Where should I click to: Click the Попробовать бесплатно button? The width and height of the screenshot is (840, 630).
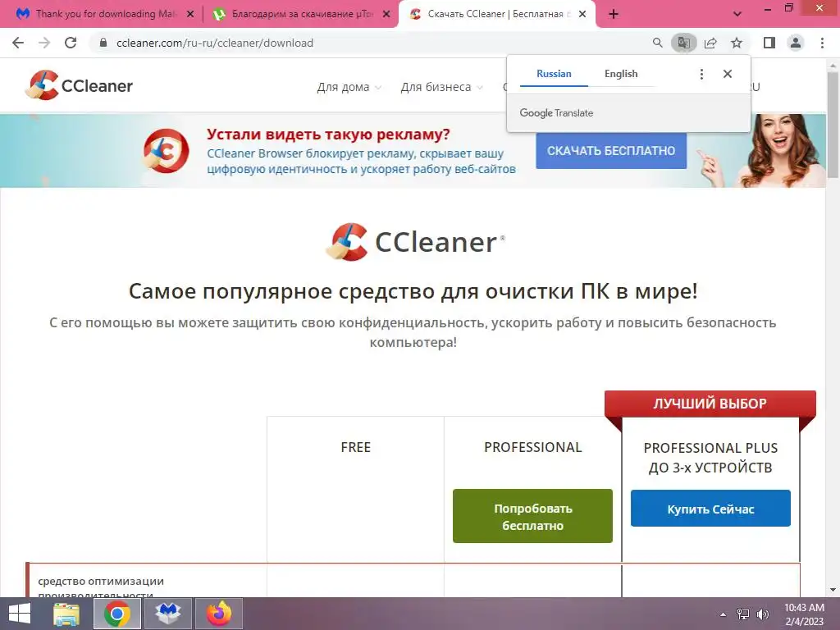click(532, 516)
